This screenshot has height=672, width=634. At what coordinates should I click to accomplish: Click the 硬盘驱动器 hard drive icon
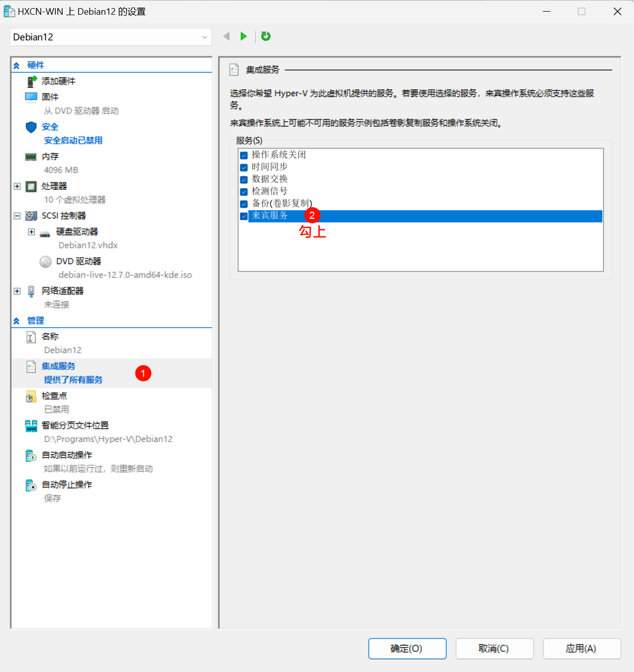(x=45, y=233)
